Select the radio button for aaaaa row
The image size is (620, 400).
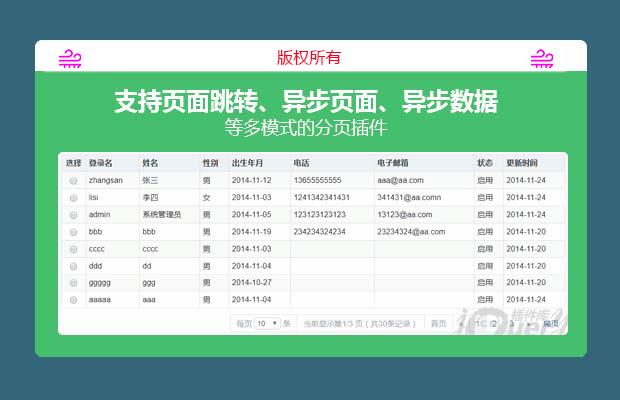click(73, 300)
